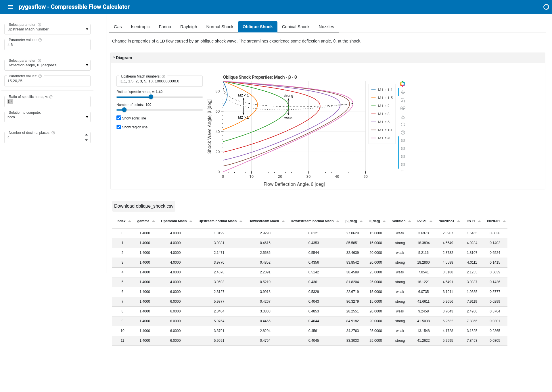Open the Conical Shock tab
This screenshot has height=392, width=552.
tap(296, 27)
